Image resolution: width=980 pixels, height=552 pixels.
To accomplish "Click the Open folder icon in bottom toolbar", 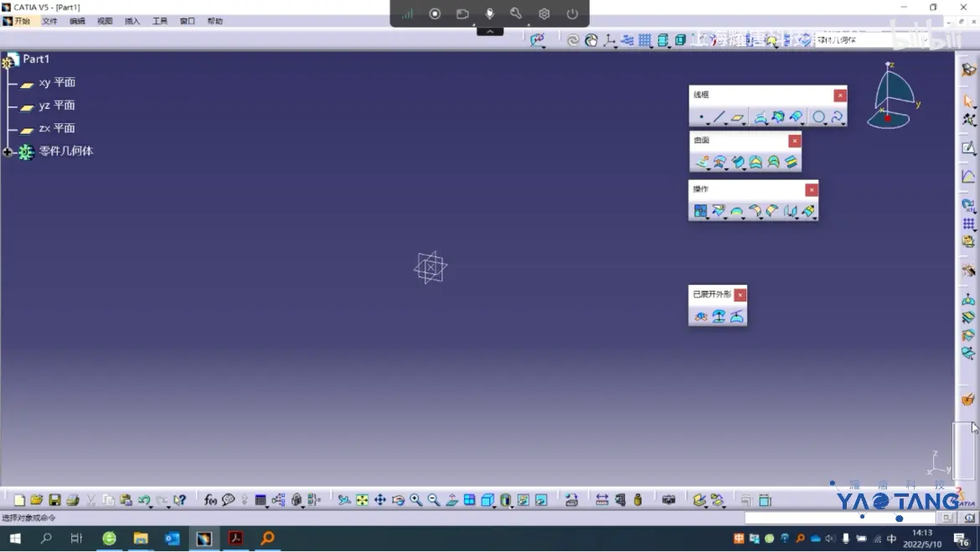I will pyautogui.click(x=36, y=500).
